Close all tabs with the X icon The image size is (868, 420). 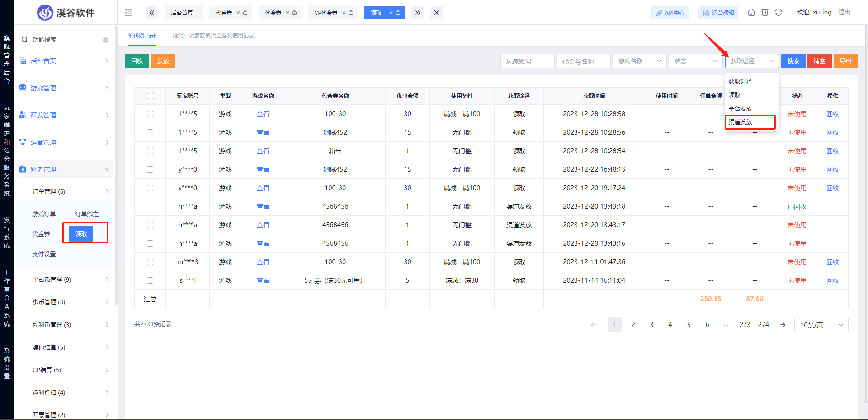pyautogui.click(x=437, y=13)
